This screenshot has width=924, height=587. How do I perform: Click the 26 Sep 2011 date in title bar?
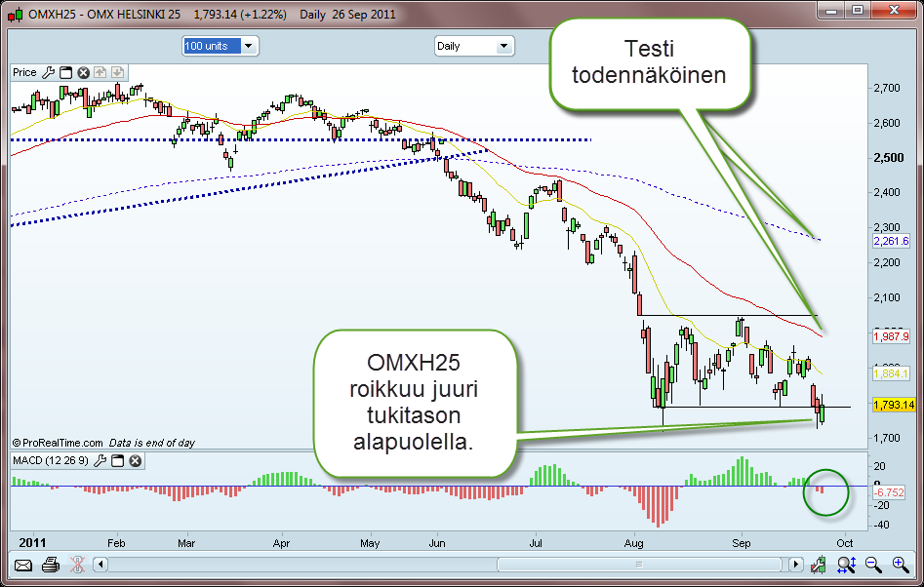pos(364,14)
